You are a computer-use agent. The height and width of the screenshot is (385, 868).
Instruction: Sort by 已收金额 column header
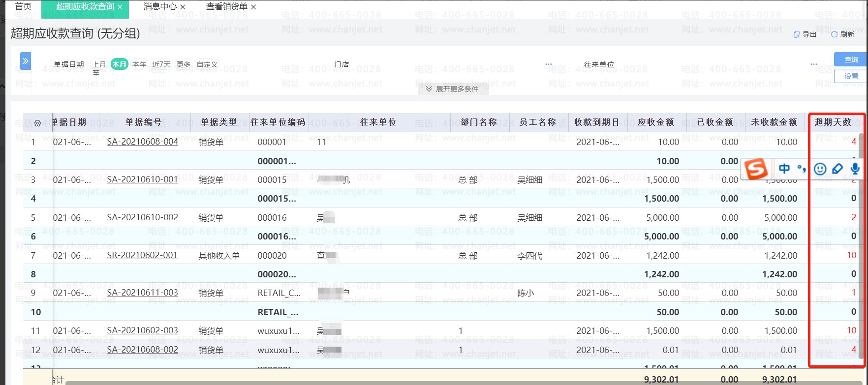pos(715,122)
